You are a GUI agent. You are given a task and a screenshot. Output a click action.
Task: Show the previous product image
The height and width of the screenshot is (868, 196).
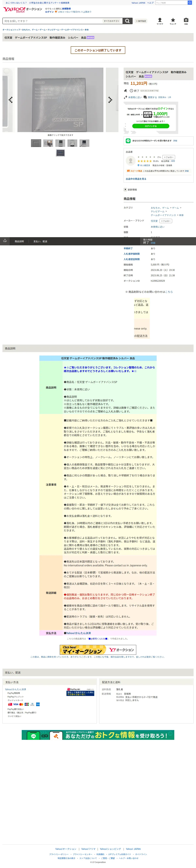click(x=10, y=100)
